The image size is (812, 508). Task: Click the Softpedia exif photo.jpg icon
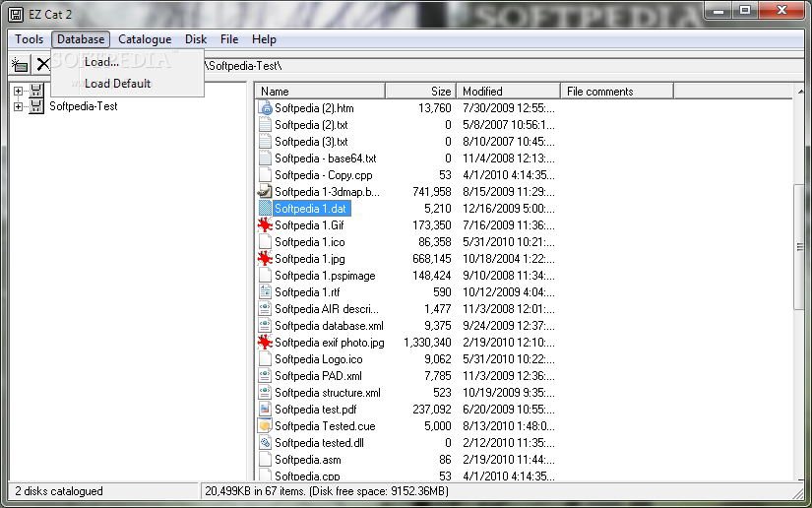click(x=265, y=343)
